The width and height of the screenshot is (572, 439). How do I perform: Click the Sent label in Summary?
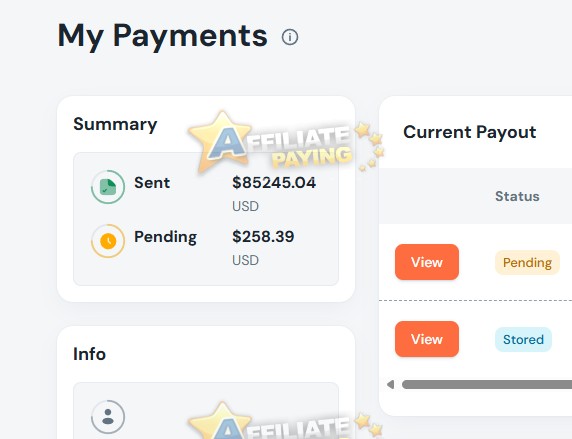point(152,182)
